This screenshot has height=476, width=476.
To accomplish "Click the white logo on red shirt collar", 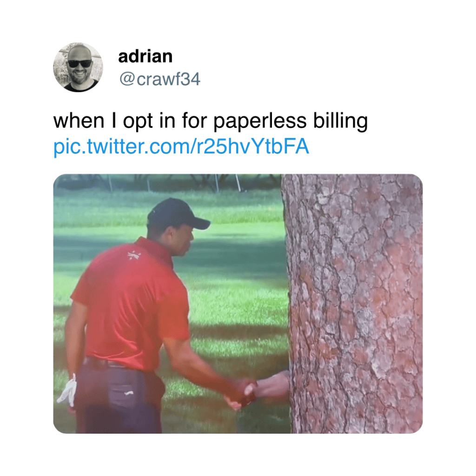I will [x=134, y=256].
